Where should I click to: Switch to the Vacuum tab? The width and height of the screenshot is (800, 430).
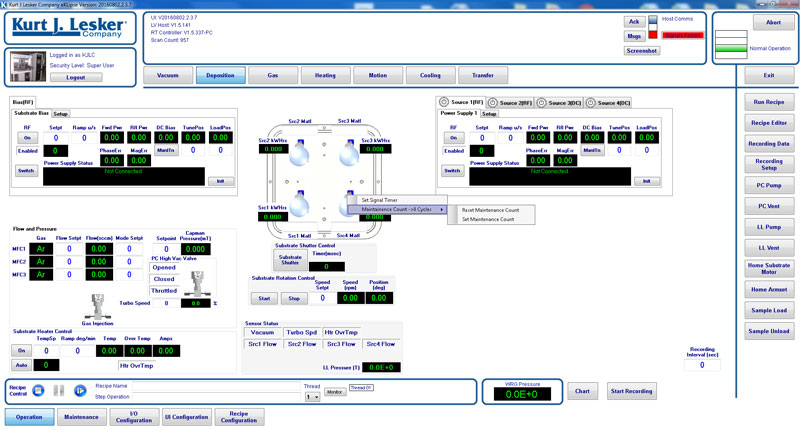pos(168,75)
